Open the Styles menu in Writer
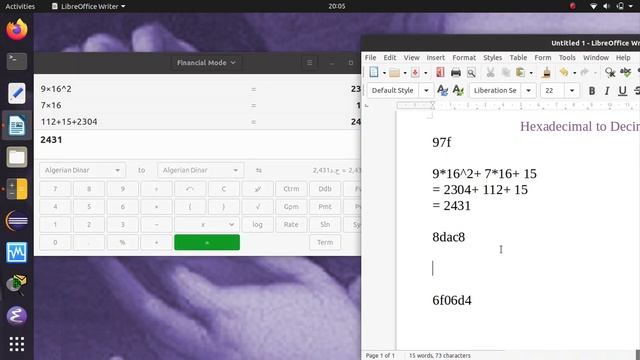This screenshot has height=360, width=640. tap(493, 58)
